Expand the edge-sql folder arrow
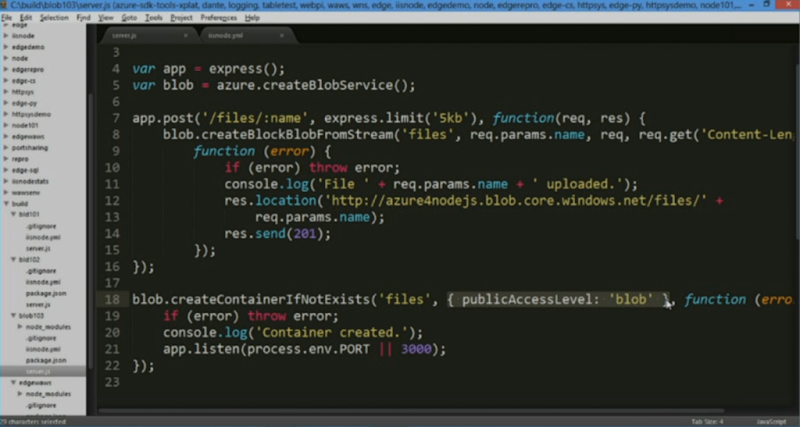The height and width of the screenshot is (427, 800). coord(6,170)
